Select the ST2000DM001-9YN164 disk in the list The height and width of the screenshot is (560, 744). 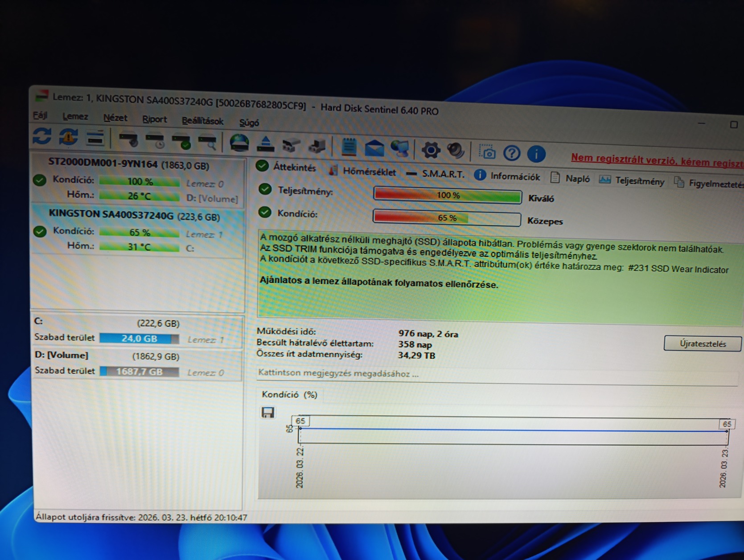click(x=137, y=181)
